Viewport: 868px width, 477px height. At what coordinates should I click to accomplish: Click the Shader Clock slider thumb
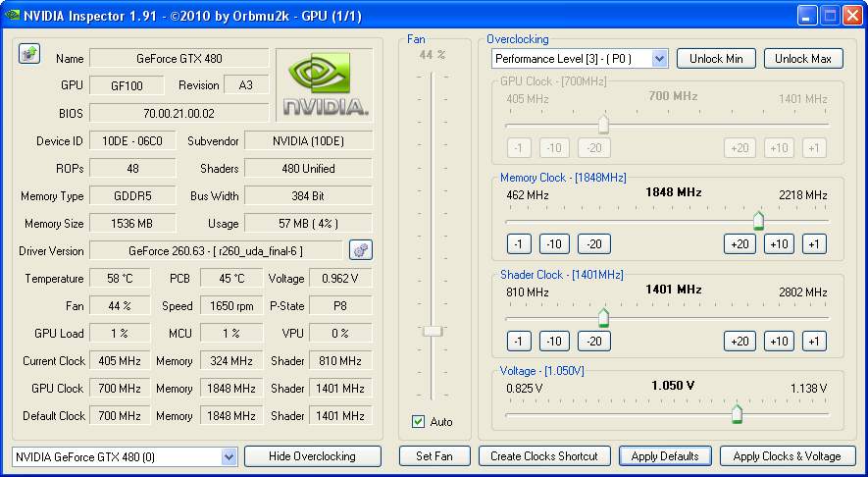(603, 317)
